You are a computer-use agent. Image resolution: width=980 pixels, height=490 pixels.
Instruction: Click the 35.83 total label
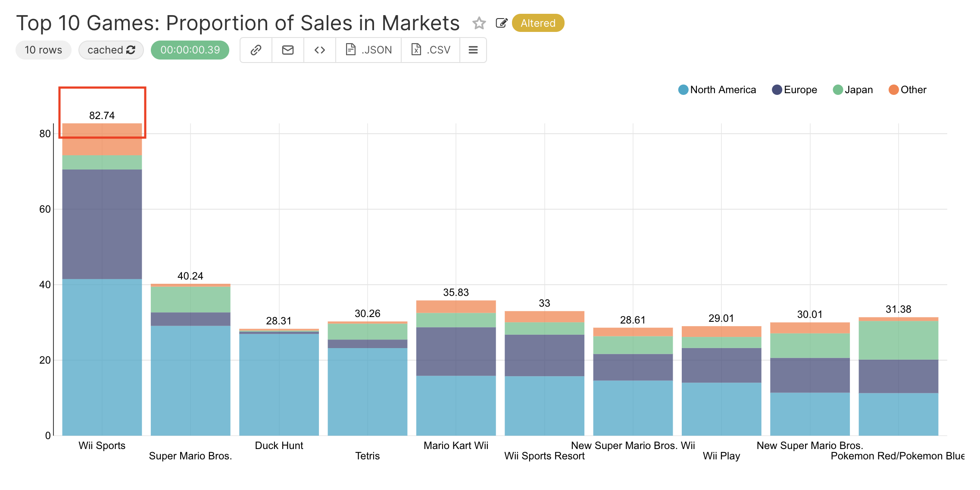pyautogui.click(x=456, y=292)
